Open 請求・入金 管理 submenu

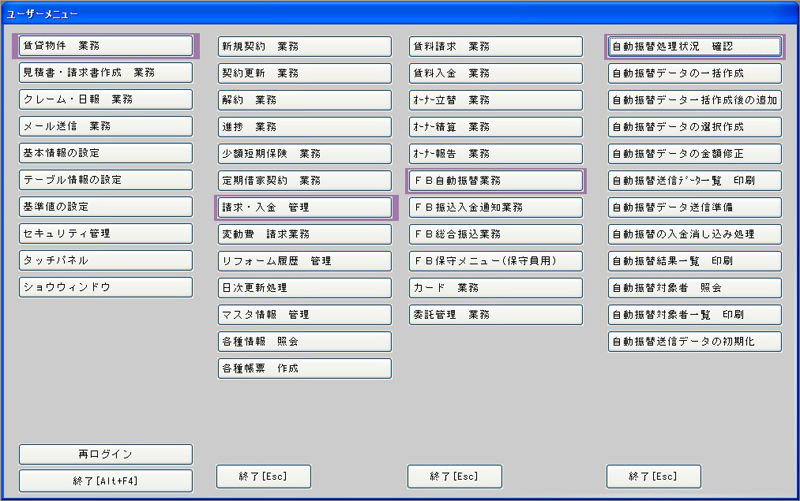click(x=305, y=207)
